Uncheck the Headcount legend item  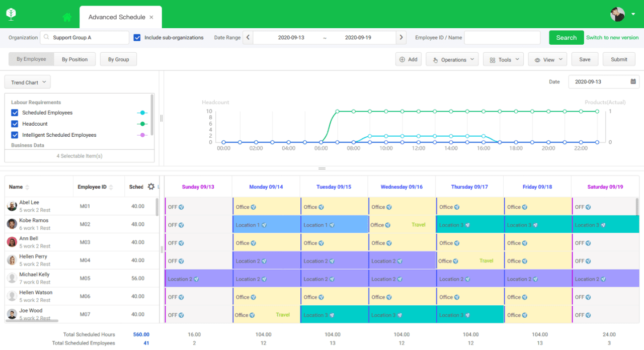[x=14, y=123]
